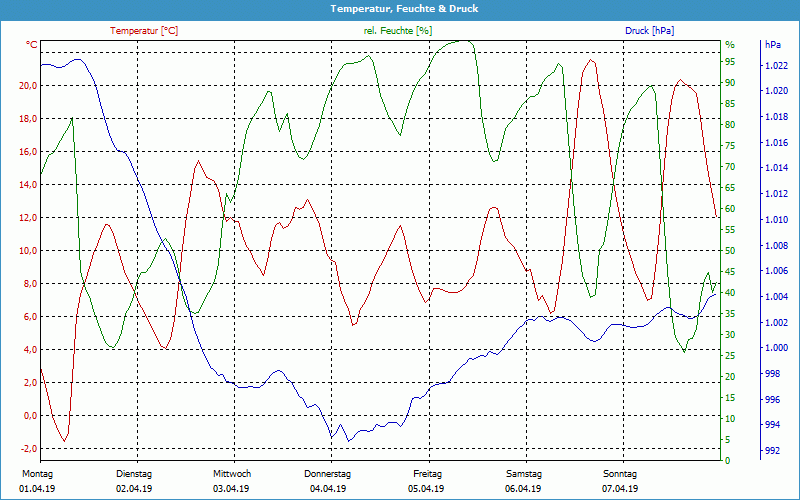800x500 pixels.
Task: Click the date '02.04.19'
Action: point(134,489)
